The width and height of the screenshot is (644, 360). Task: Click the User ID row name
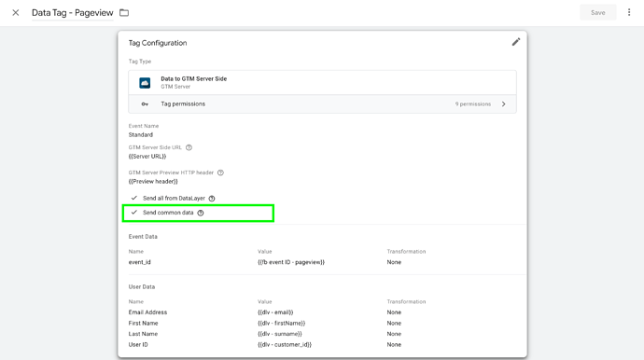[x=138, y=344]
